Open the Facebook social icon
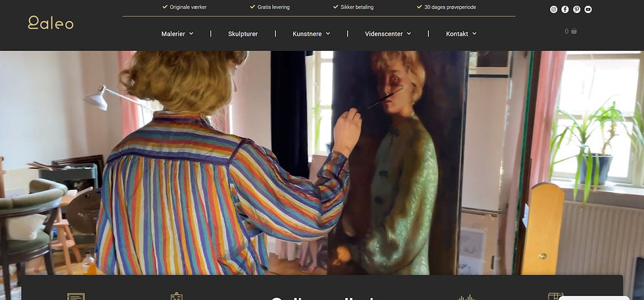 point(565,9)
